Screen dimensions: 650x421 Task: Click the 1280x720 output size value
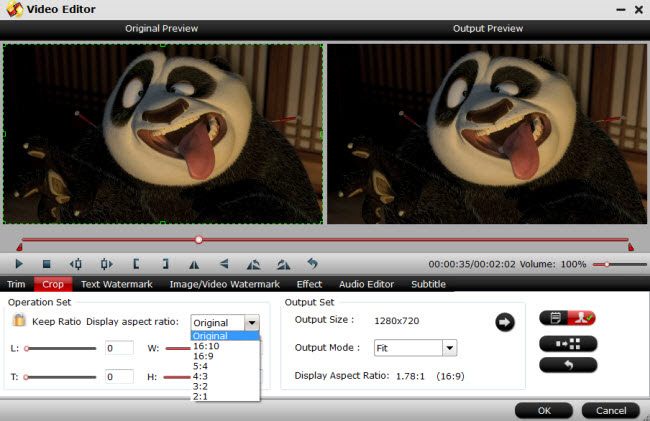397,321
